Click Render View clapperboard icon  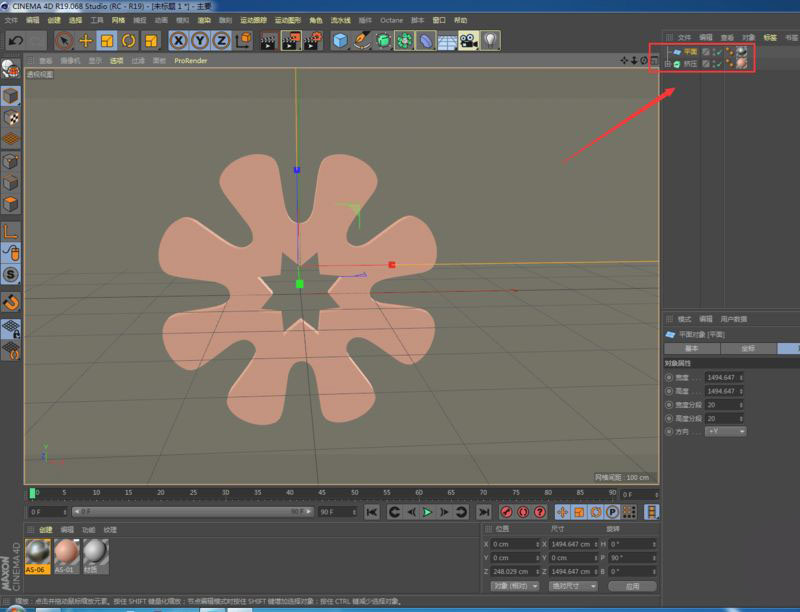pos(268,40)
